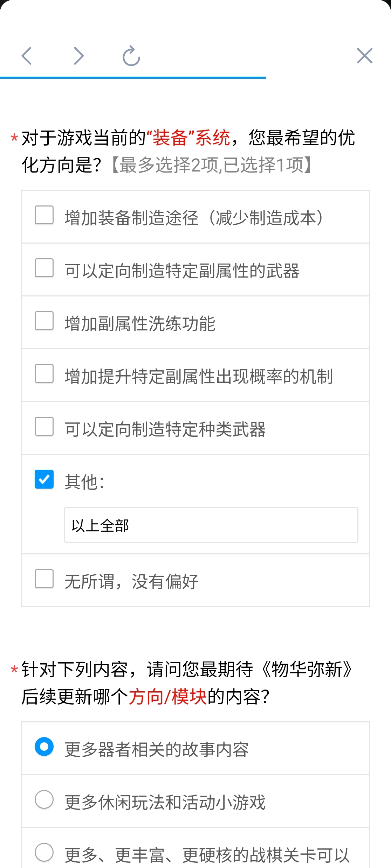Click the 装备系统 question title
Screen dimensions: 391x868
pos(188,151)
